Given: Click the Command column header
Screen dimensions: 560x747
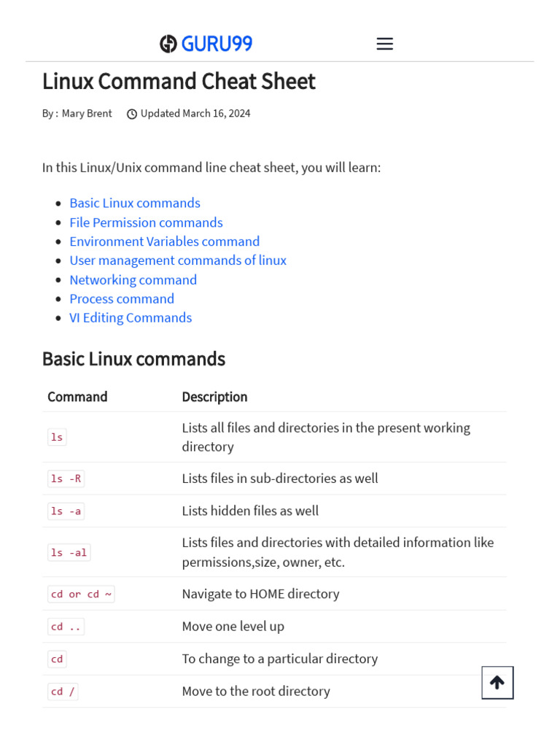Looking at the screenshot, I should click(77, 397).
